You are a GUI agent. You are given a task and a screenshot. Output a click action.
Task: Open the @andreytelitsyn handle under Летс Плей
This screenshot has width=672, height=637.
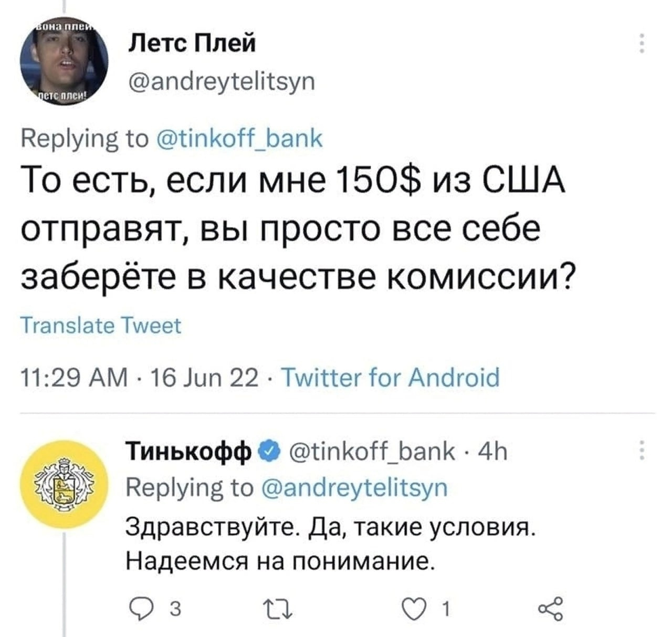coord(222,81)
